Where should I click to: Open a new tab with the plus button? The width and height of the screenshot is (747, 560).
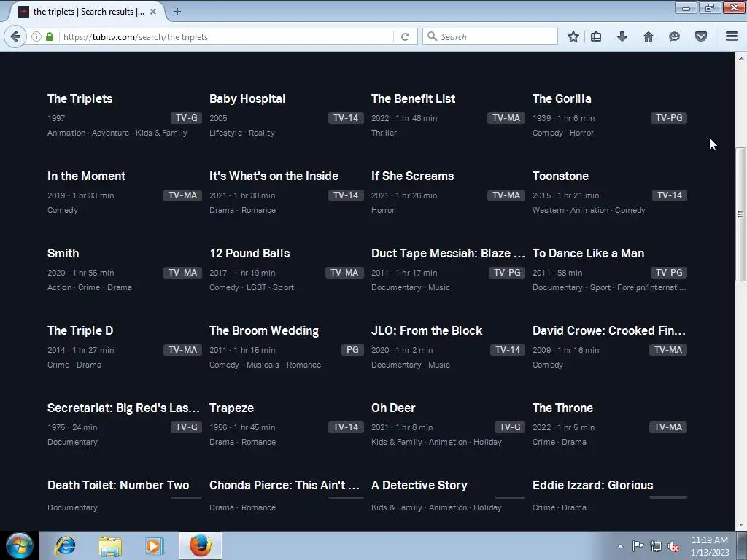point(177,12)
